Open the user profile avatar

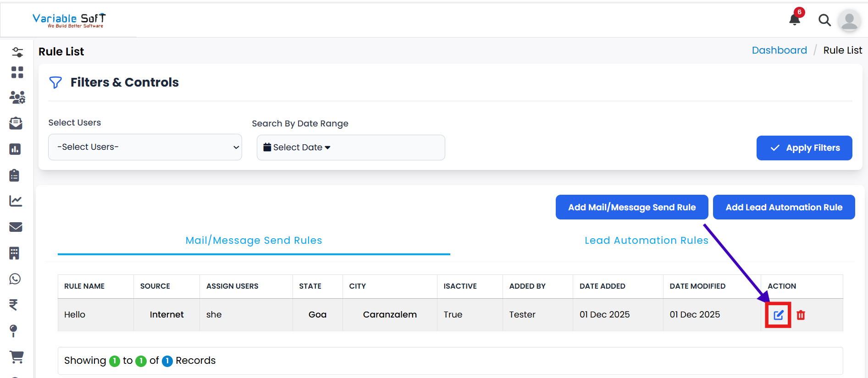pos(849,21)
